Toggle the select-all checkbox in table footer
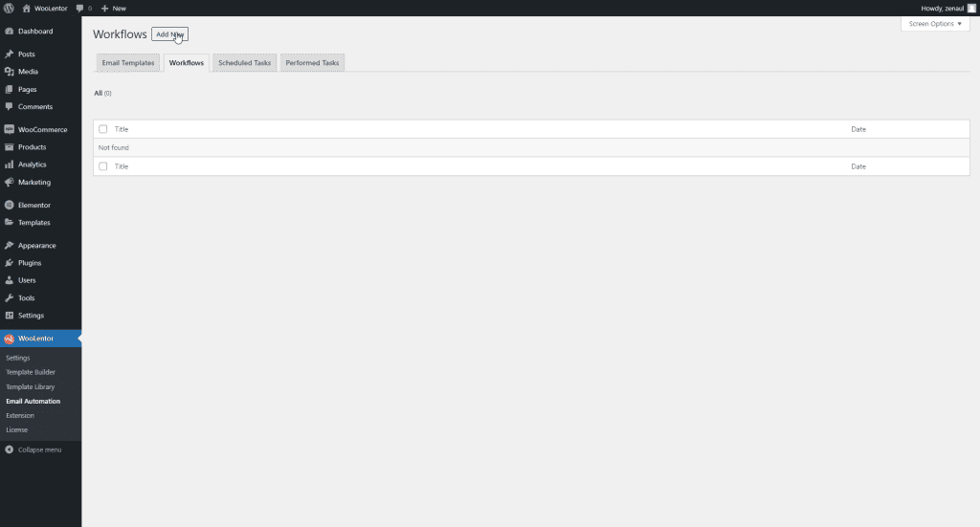The height and width of the screenshot is (527, 980). click(103, 166)
